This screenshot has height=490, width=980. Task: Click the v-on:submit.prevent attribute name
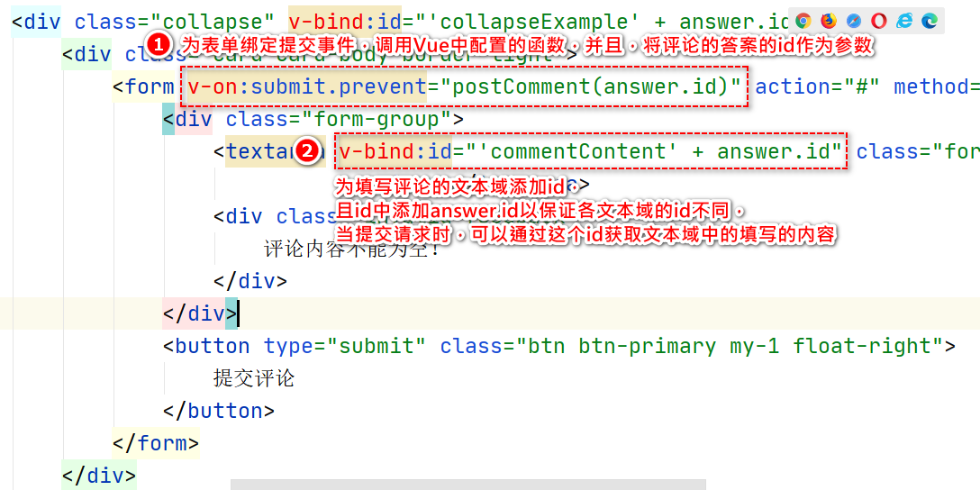point(307,86)
